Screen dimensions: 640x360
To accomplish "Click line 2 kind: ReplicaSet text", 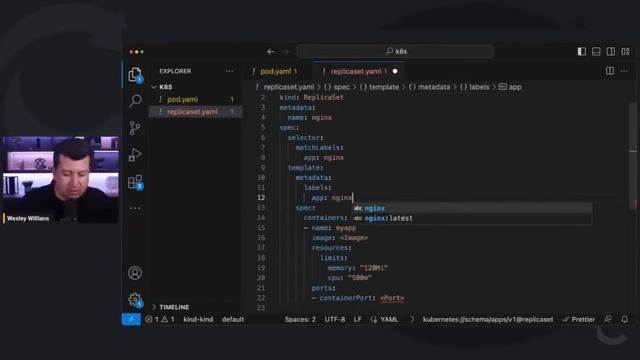I will (311, 98).
